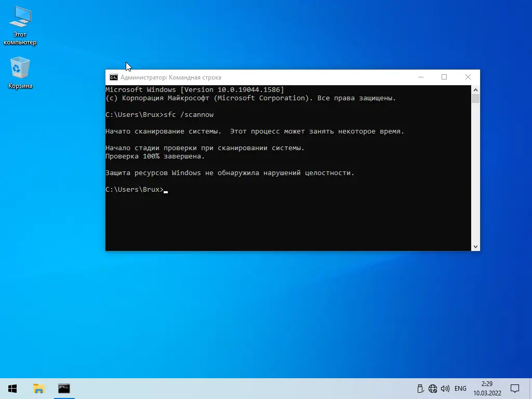Click the network globe icon in the tray
This screenshot has width=532, height=399.
(x=433, y=388)
